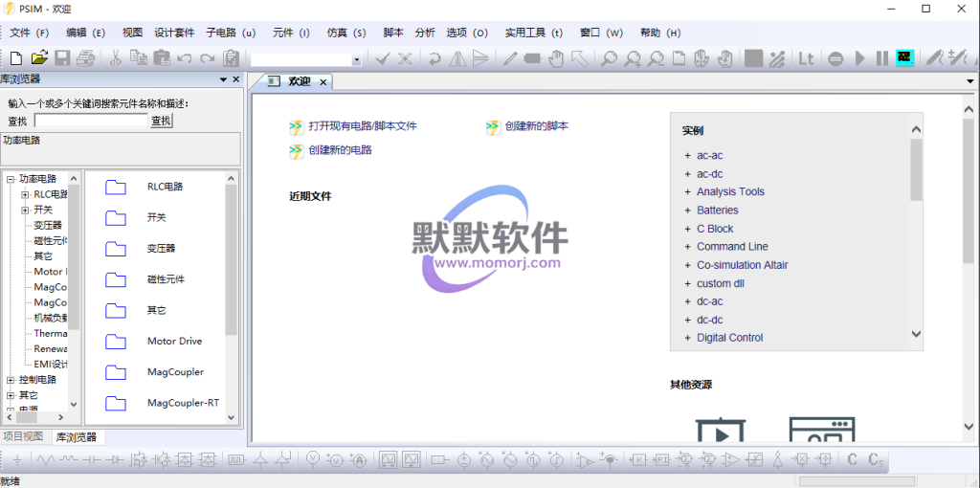Open the 文件 (F) menu
This screenshot has width=980, height=488.
pyautogui.click(x=30, y=33)
